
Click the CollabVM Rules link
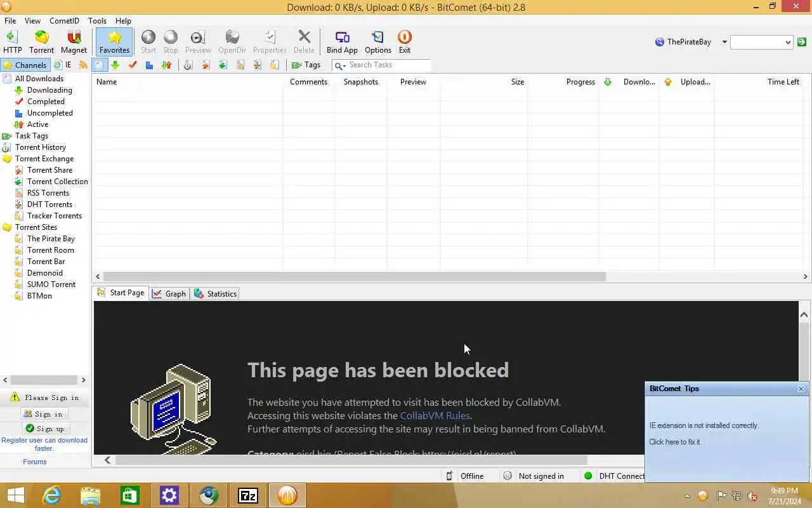[x=435, y=415]
